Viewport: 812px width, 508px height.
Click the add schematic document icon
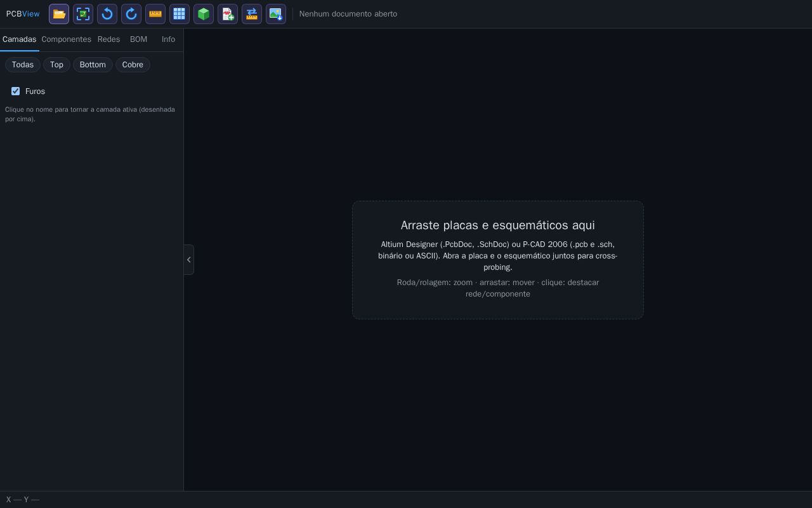point(228,14)
